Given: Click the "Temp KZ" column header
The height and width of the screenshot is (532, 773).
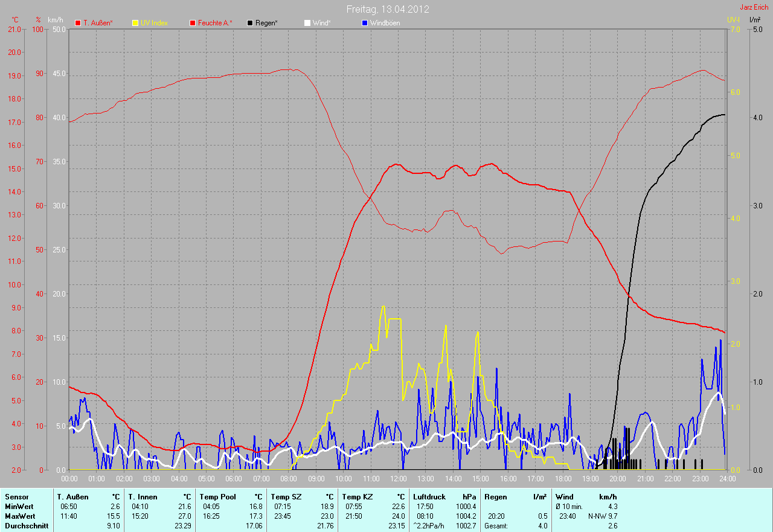Looking at the screenshot, I should tap(357, 497).
